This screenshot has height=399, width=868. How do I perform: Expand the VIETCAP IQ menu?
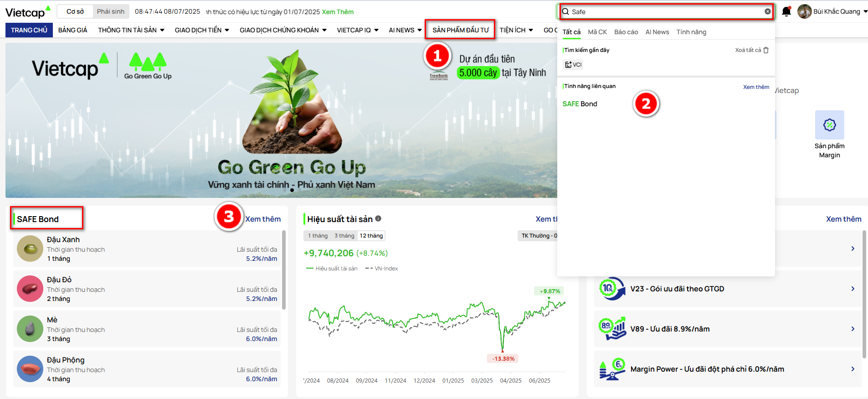click(x=358, y=30)
